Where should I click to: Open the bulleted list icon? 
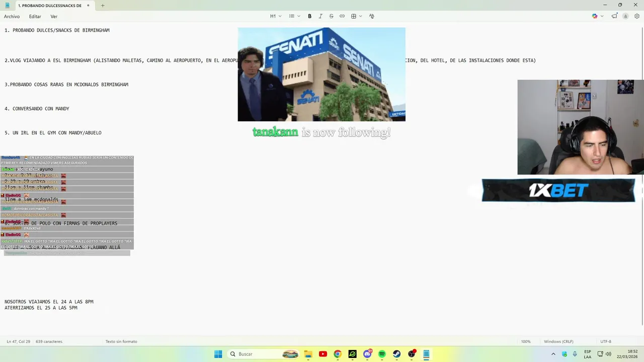point(291,16)
